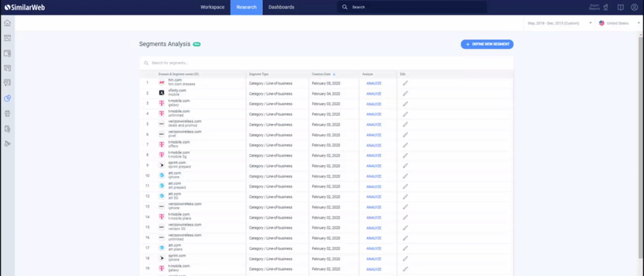The width and height of the screenshot is (644, 276).
Task: Open the date range dropdown May 2018 - Dec 2019
Action: coord(560,23)
